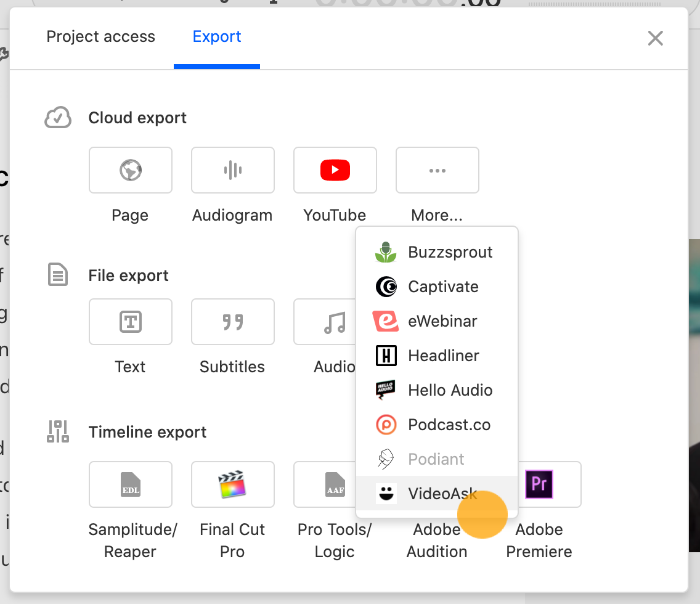Choose the Audiogram waveform export
The height and width of the screenshot is (604, 700).
(x=232, y=170)
